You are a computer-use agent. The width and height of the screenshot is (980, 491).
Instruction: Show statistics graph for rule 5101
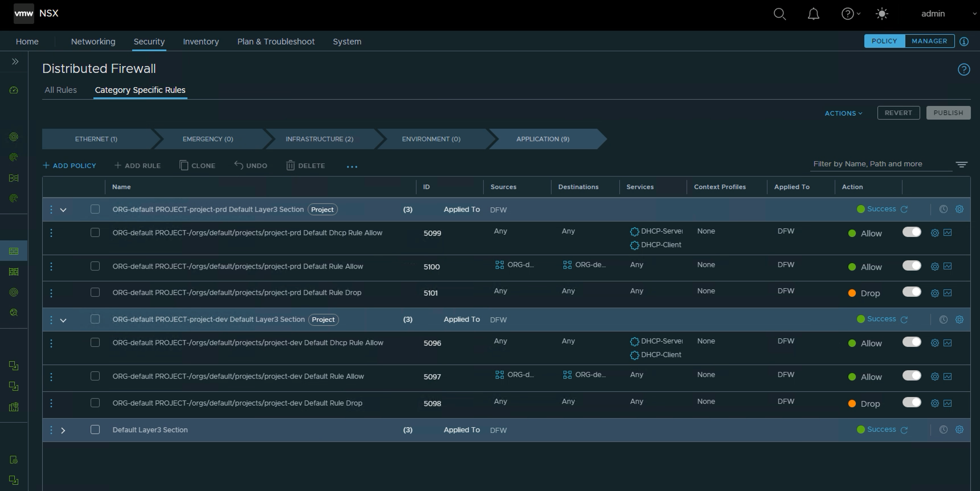pyautogui.click(x=948, y=293)
